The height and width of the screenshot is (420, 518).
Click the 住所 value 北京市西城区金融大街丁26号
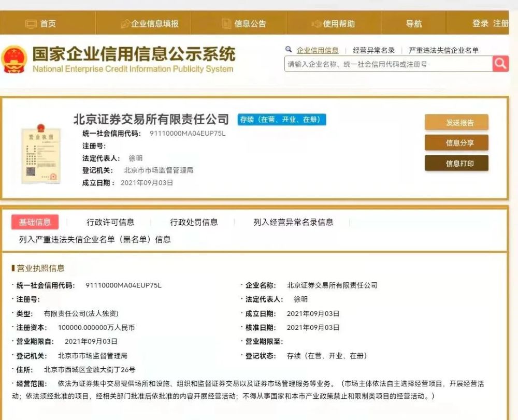tap(90, 370)
